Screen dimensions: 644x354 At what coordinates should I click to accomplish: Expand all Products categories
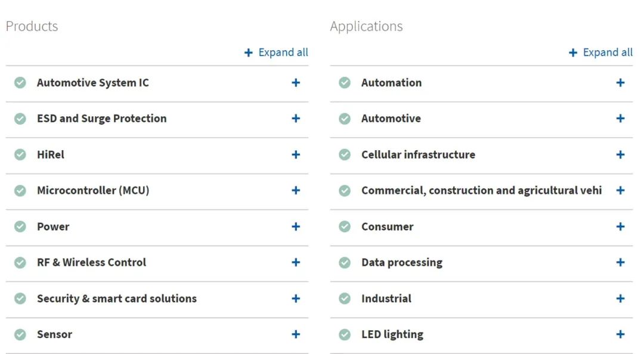[x=276, y=52]
